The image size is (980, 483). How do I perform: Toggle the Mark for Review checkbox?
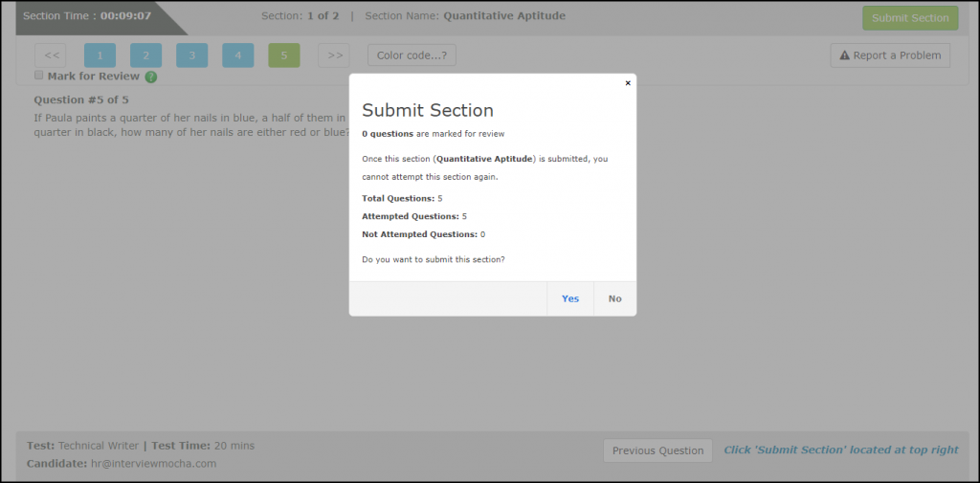pos(39,75)
